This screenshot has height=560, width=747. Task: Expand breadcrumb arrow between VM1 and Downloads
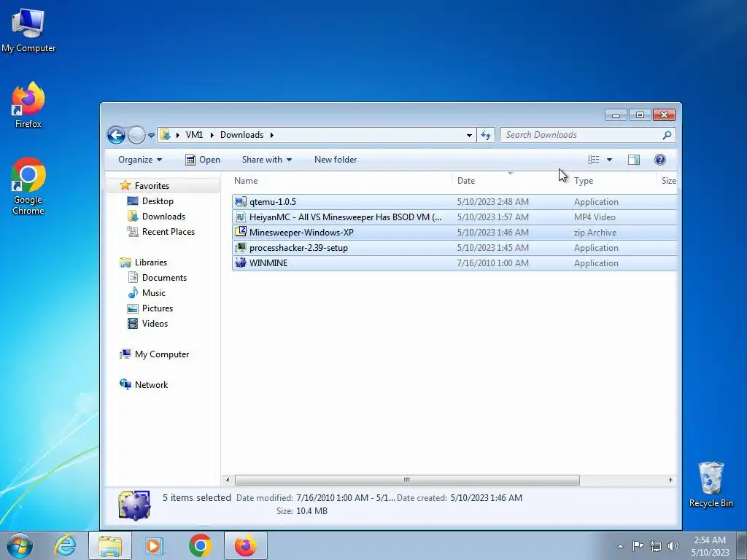point(212,135)
